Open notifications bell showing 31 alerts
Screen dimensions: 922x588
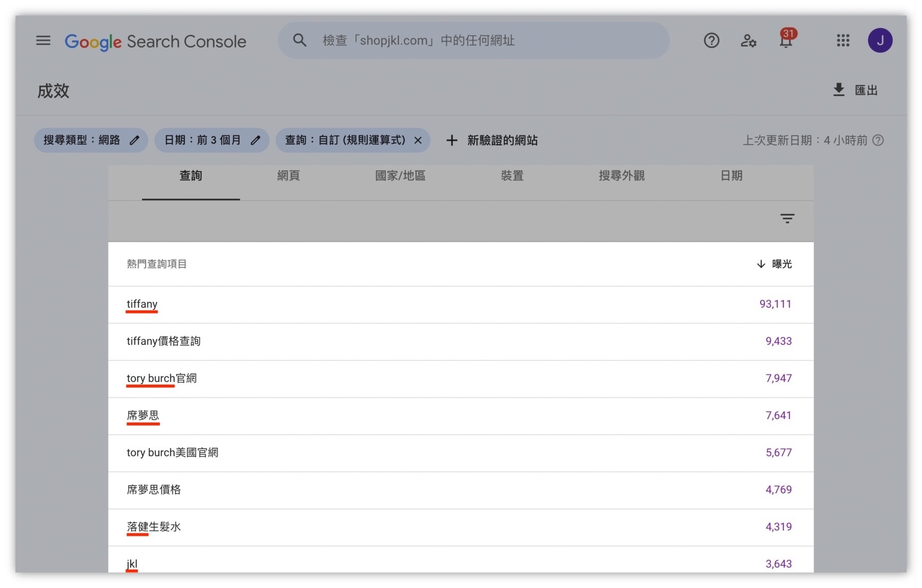[x=785, y=40]
